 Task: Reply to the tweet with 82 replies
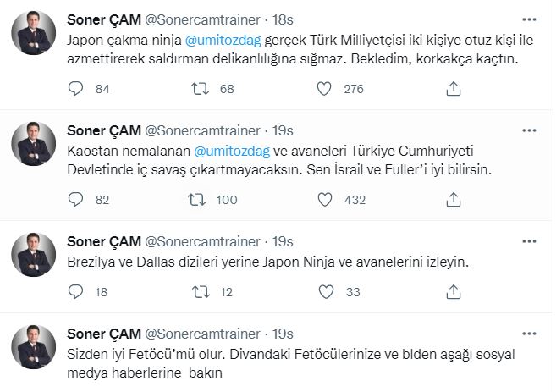point(75,200)
